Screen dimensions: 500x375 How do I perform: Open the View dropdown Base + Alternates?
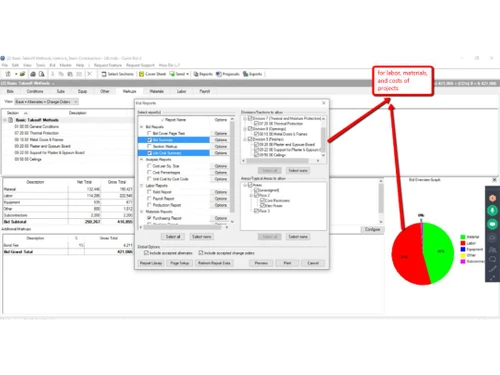click(x=46, y=102)
